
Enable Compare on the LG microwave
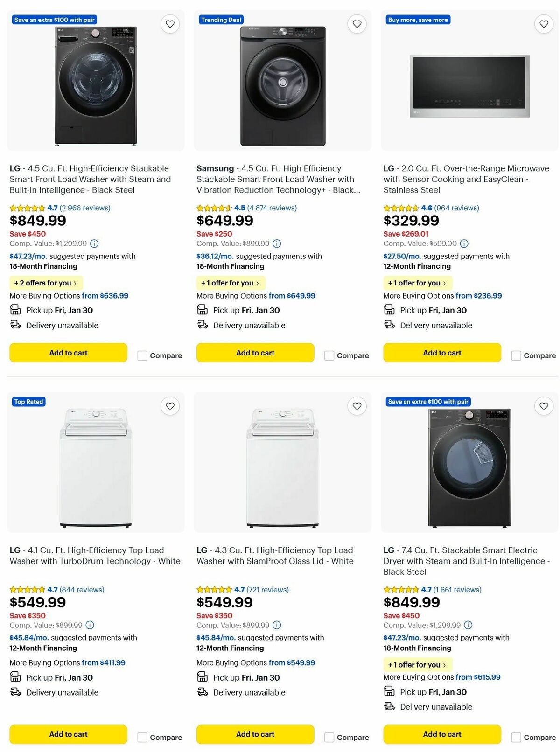point(516,355)
